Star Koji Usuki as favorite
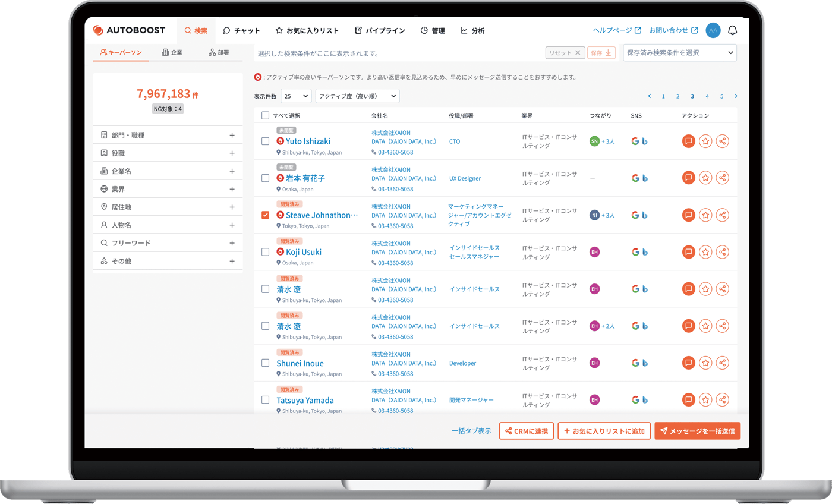Screen dimensions: 832x504 point(705,252)
